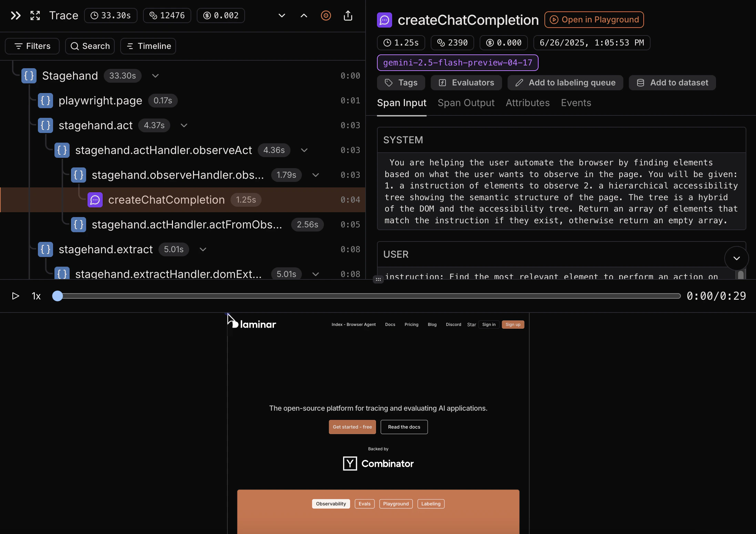Collapse stagehand.actHandler.observeAct span children
Screen dimensions: 756x534
pos(304,150)
